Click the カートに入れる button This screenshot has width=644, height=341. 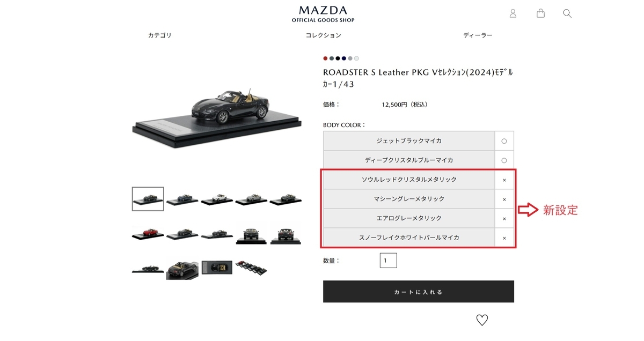point(419,292)
